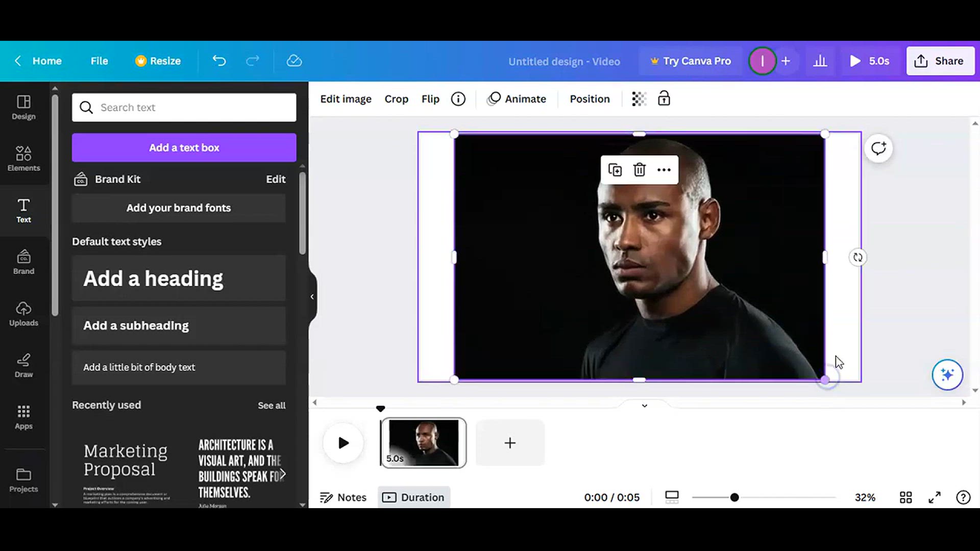Screen dimensions: 980x551
Task: Open the Flip menu
Action: (x=430, y=99)
